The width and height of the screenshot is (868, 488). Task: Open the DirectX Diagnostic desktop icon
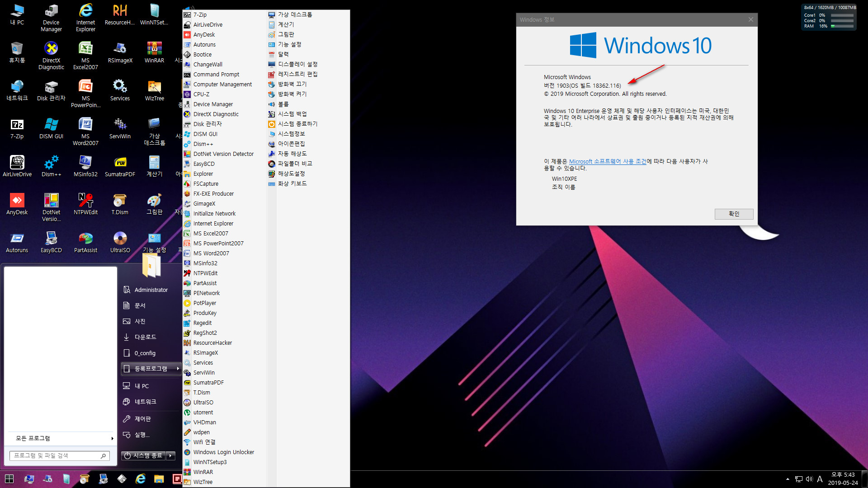pyautogui.click(x=51, y=56)
